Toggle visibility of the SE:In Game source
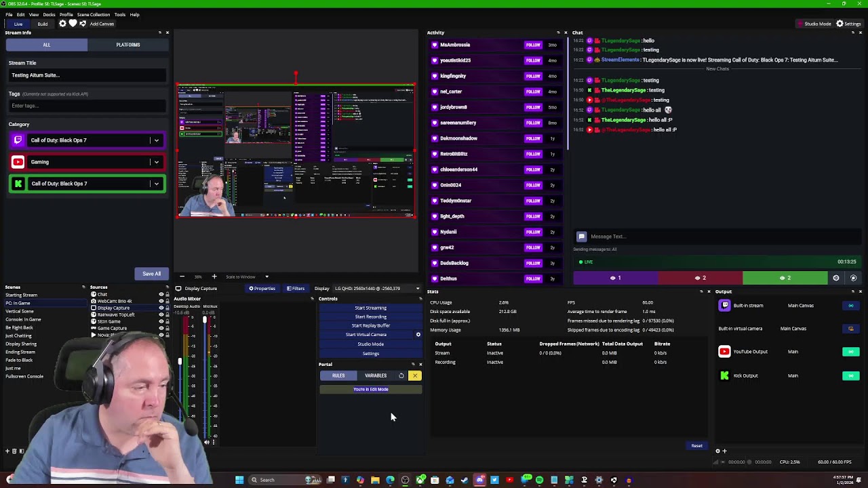Viewport: 868px width, 488px height. [x=161, y=322]
